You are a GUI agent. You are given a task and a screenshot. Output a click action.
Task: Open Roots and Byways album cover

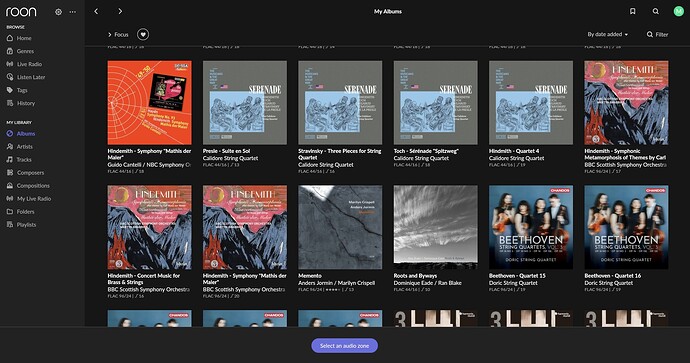click(x=436, y=227)
